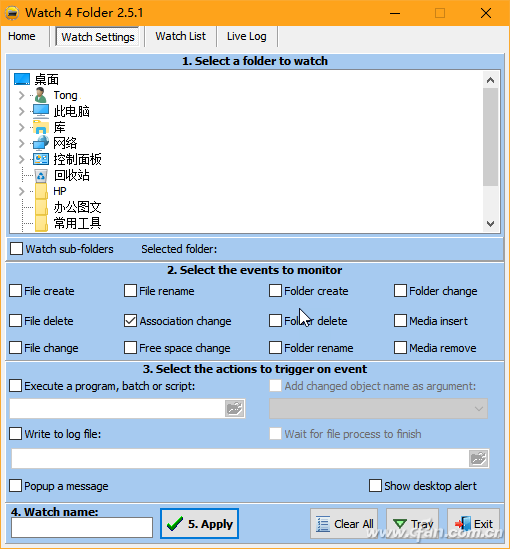
Task: Switch to the Watch List tab
Action: (x=181, y=36)
